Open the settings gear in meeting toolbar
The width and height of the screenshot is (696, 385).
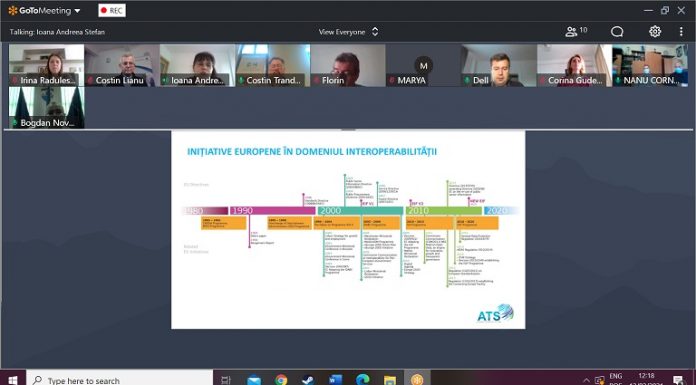point(655,32)
